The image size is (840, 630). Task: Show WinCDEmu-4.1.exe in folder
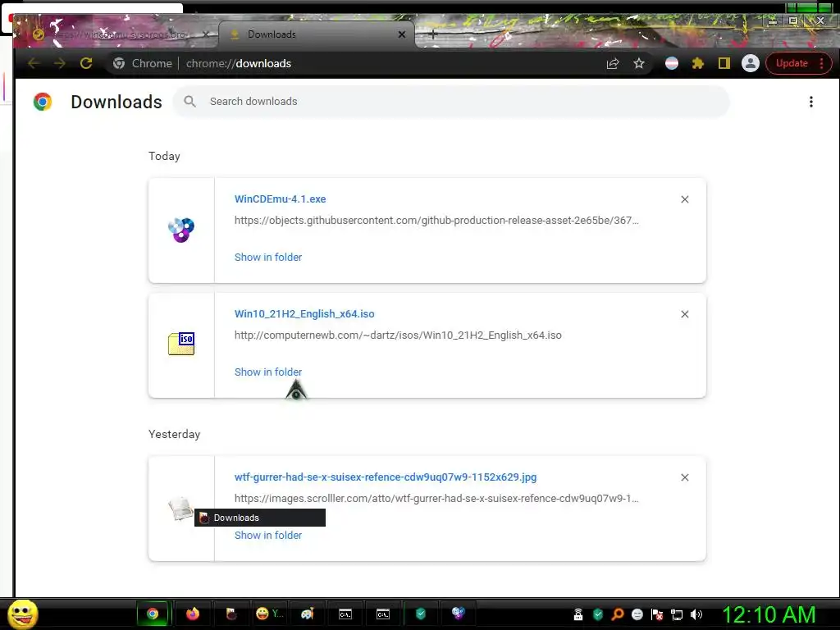(268, 257)
